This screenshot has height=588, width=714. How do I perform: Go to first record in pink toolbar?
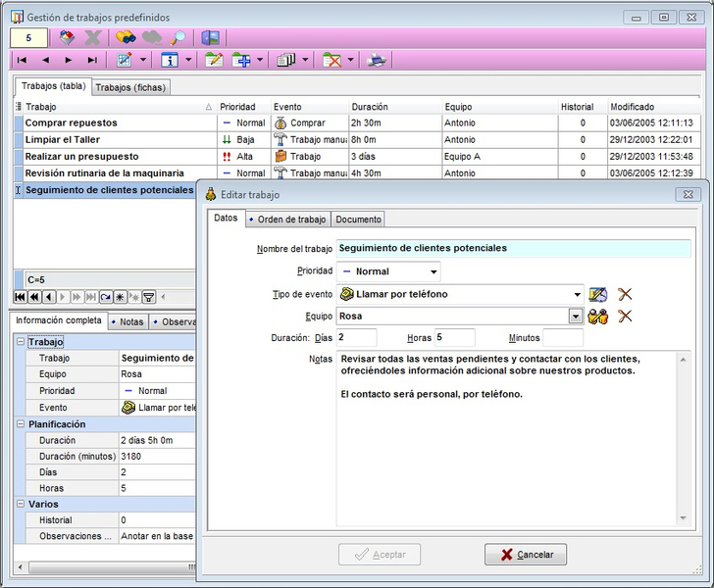click(x=22, y=60)
